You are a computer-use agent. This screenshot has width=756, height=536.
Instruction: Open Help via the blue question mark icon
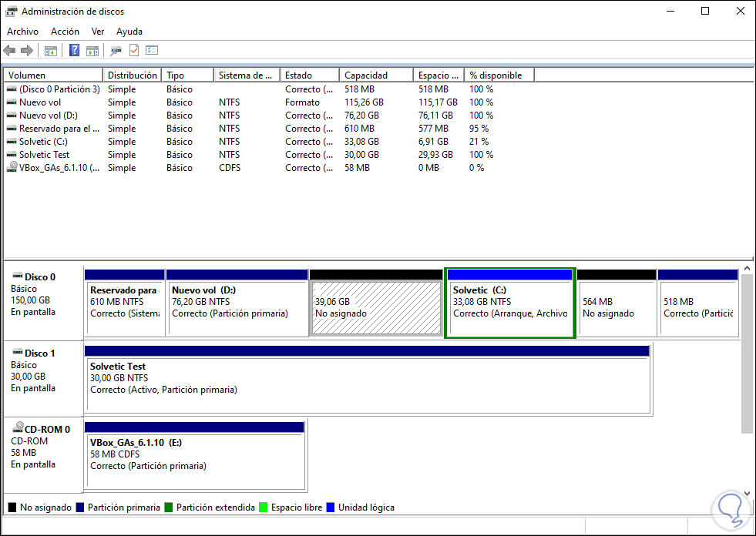click(x=75, y=51)
